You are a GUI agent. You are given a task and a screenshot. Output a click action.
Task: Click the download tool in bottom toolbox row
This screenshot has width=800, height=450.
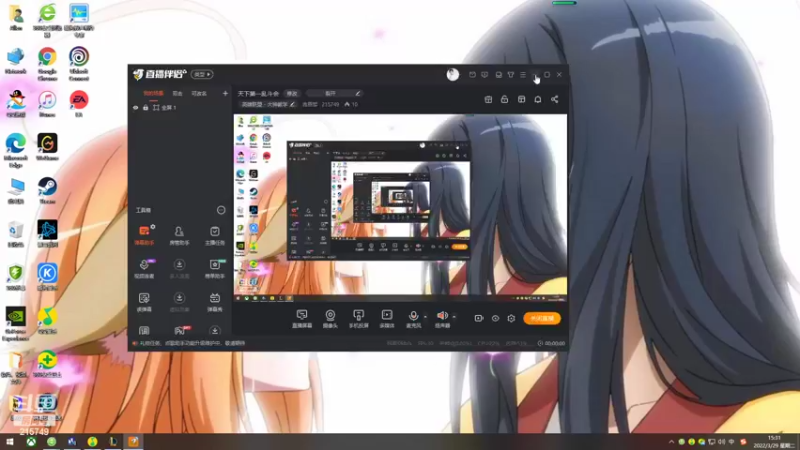[215, 331]
